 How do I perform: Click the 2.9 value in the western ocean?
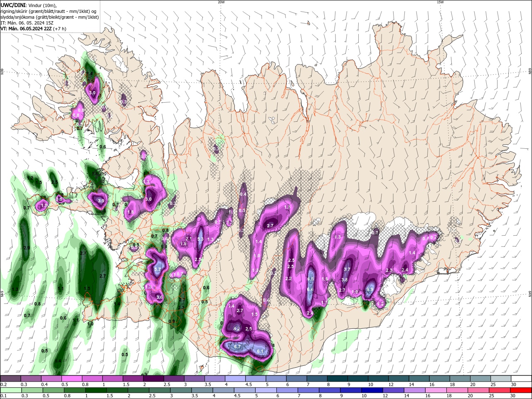(27, 247)
